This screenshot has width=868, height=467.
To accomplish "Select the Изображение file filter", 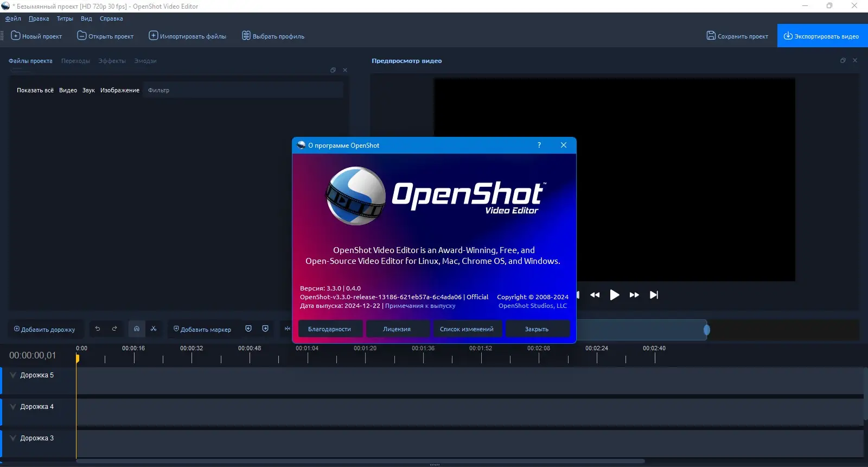I will click(120, 90).
